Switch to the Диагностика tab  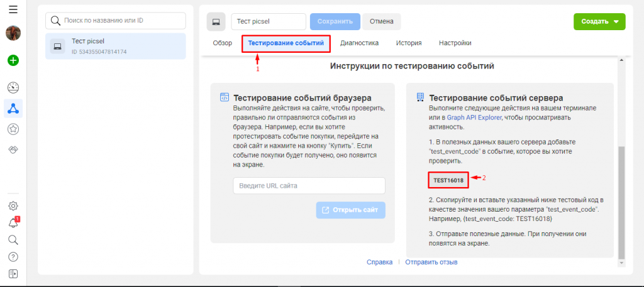(359, 43)
